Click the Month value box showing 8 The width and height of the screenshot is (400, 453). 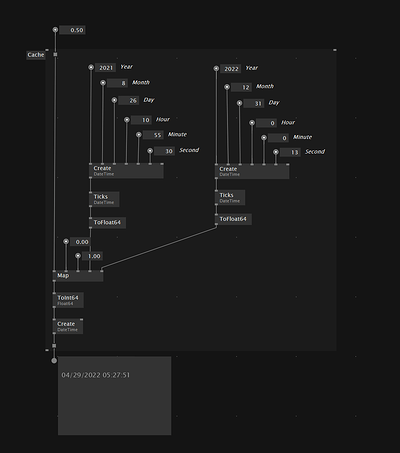click(x=118, y=83)
